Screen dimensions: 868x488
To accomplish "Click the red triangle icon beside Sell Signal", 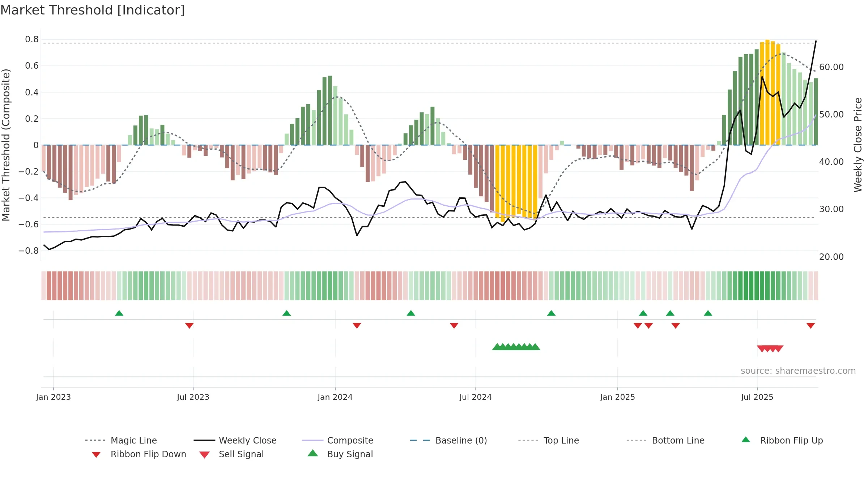I will [204, 455].
